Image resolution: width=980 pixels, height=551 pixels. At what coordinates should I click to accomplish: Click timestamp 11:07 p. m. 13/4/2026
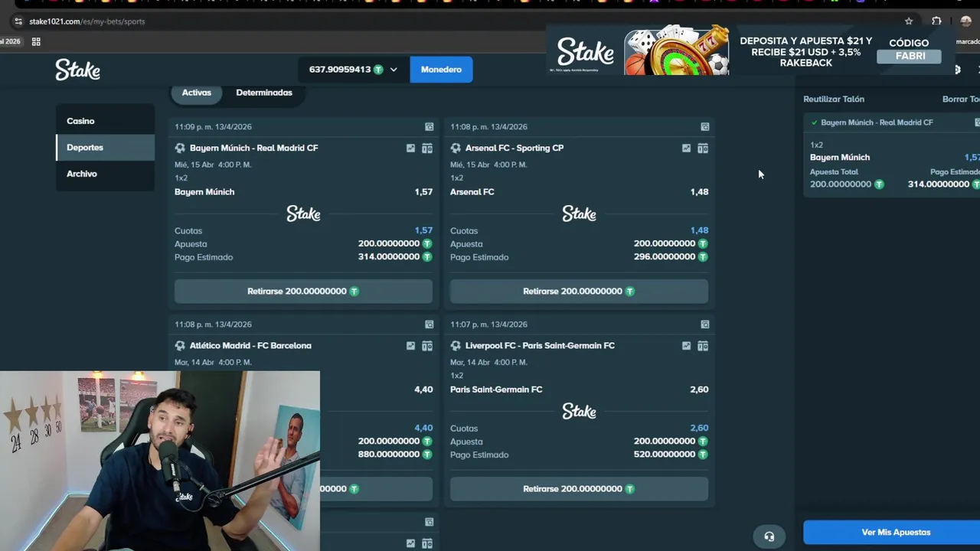[488, 324]
